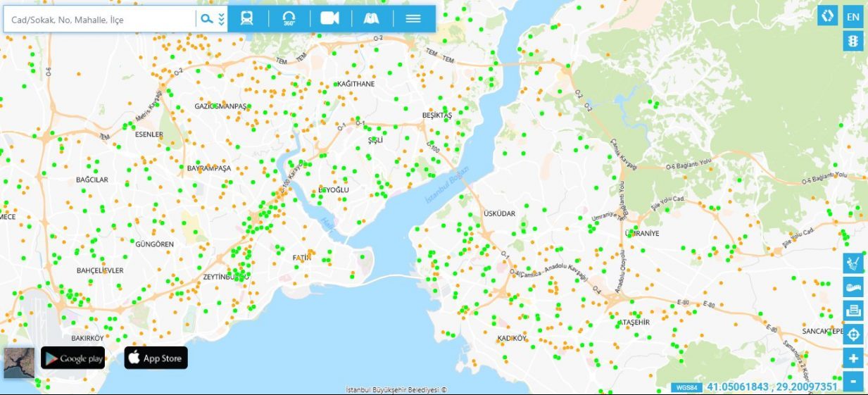Screen dimensions: 868x395
Task: Click the print map icon
Action: pos(853,311)
